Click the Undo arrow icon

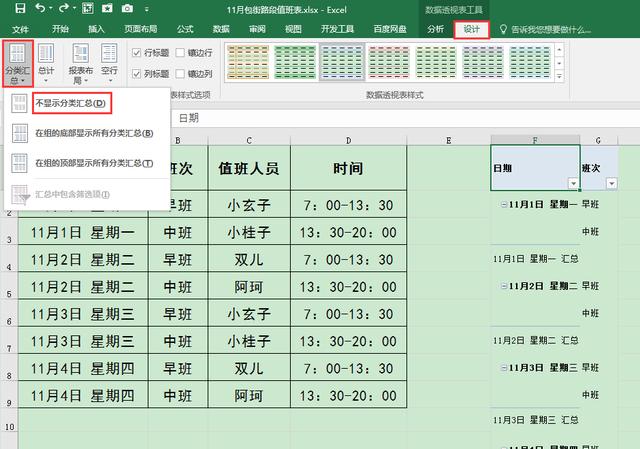(x=40, y=8)
